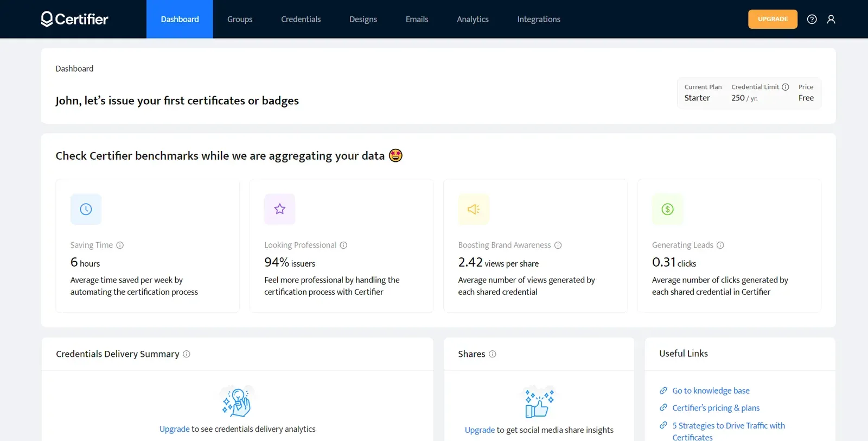The height and width of the screenshot is (441, 868).
Task: Click the Current Plan Starter value
Action: click(x=697, y=98)
